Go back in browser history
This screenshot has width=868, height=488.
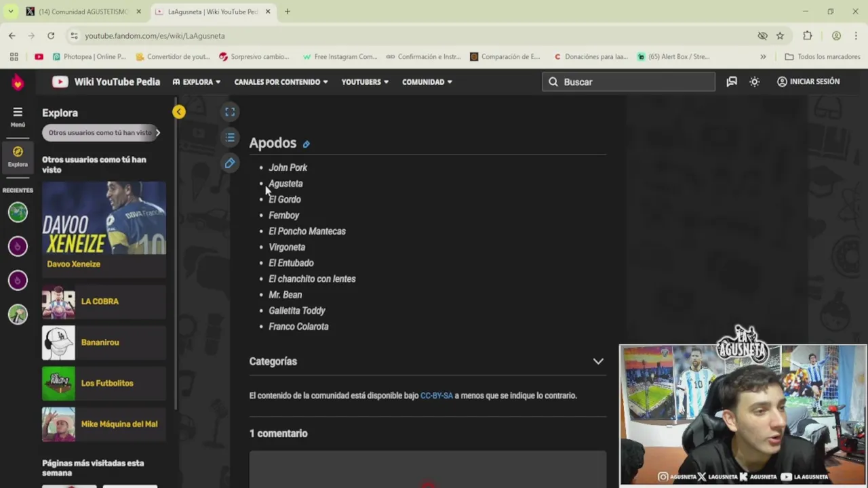coord(12,36)
